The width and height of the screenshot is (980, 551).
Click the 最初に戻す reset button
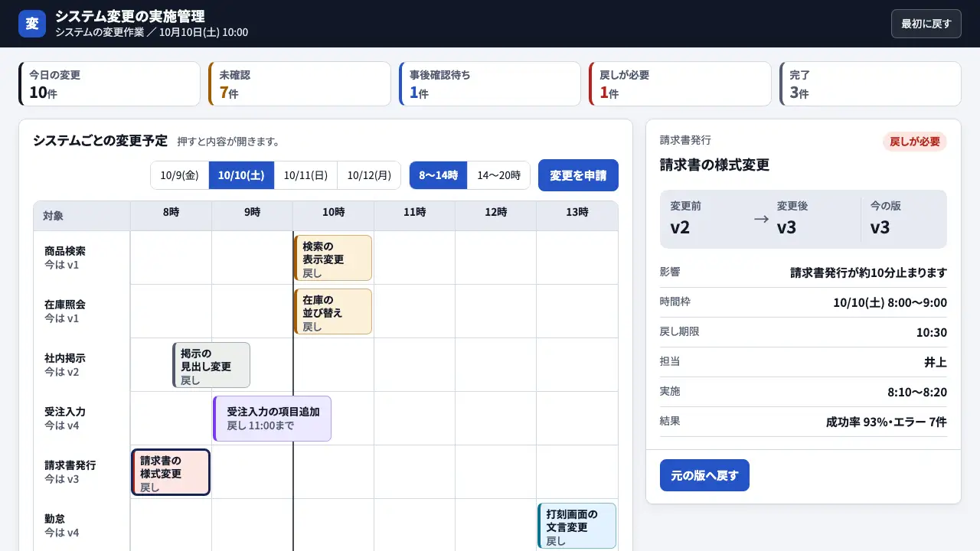coord(926,24)
